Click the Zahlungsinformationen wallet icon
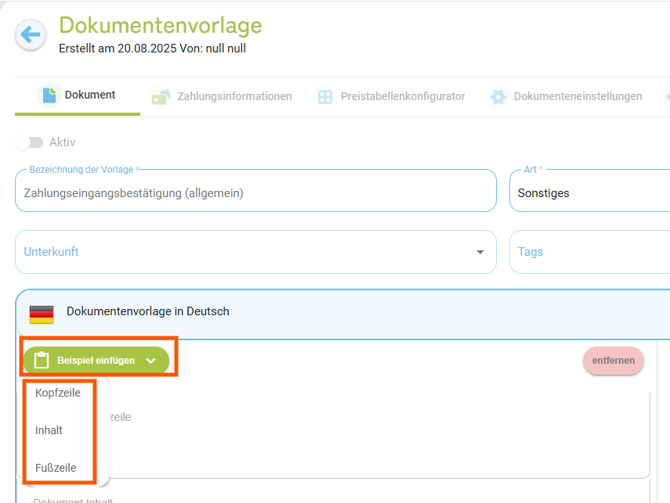 click(160, 97)
